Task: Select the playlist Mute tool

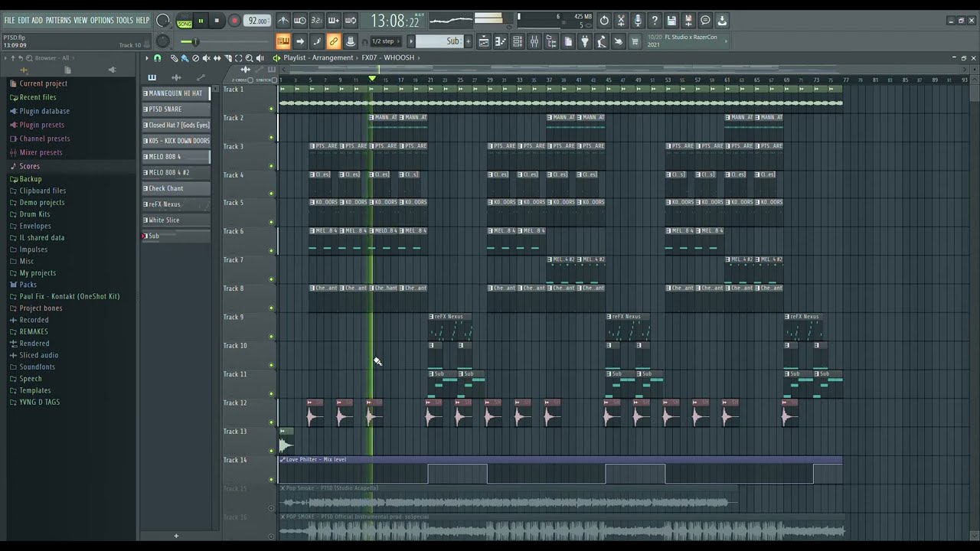Action: click(x=206, y=58)
